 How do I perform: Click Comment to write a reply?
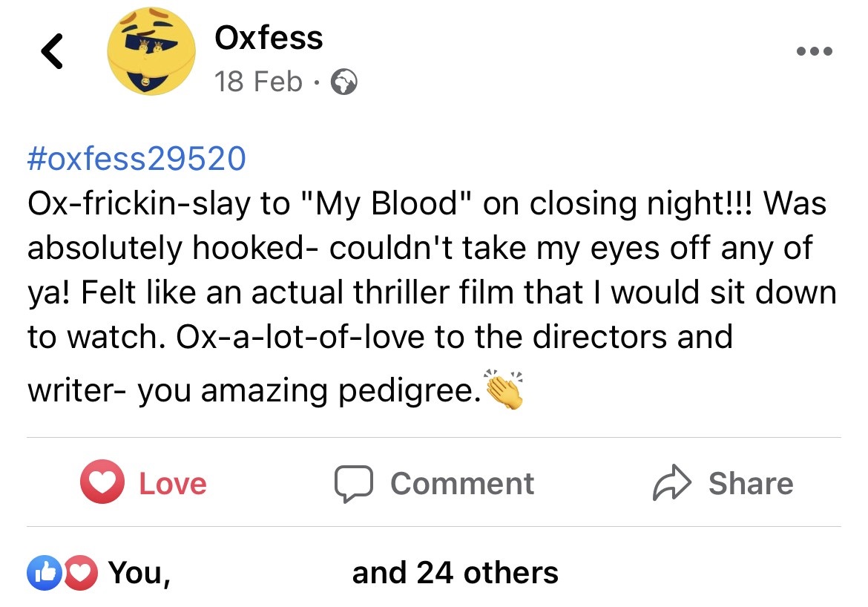point(461,483)
